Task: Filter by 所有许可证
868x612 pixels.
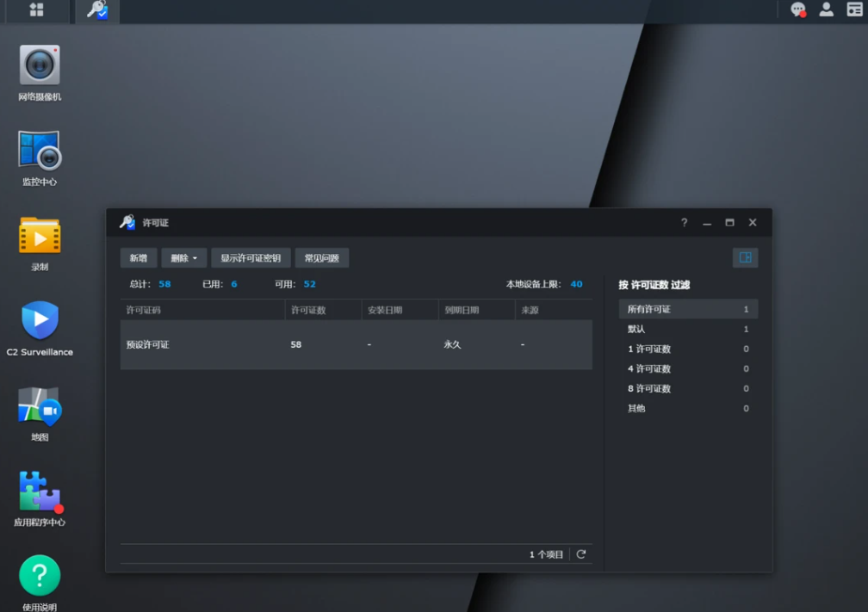Action: coord(688,309)
